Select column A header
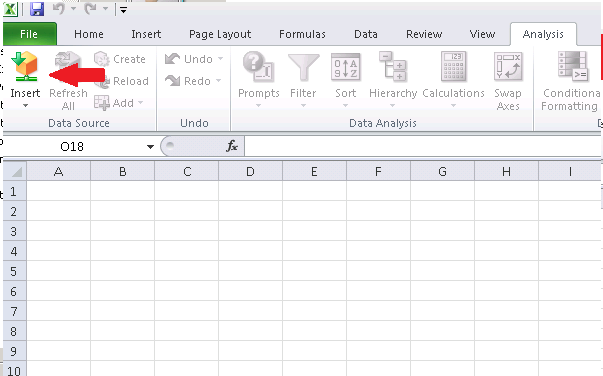The height and width of the screenshot is (376, 603). coord(58,171)
